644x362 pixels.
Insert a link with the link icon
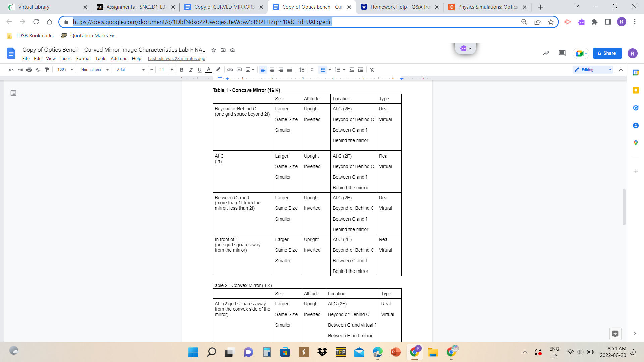[230, 70]
